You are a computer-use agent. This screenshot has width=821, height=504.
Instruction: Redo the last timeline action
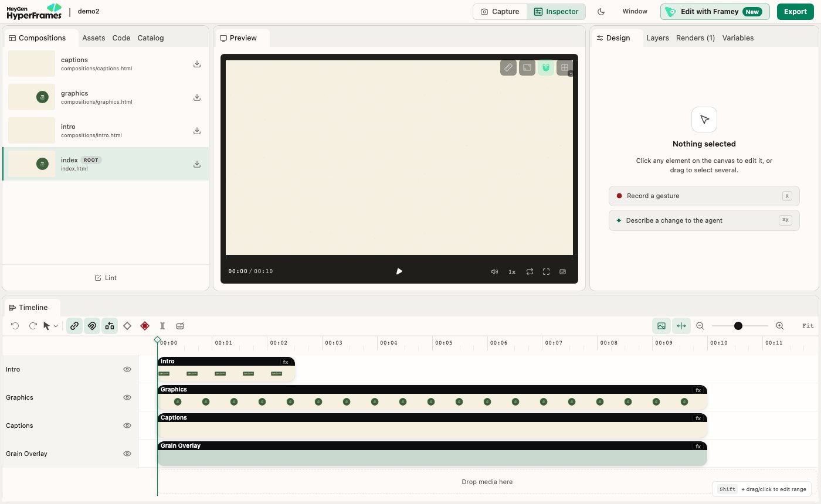[x=33, y=326]
